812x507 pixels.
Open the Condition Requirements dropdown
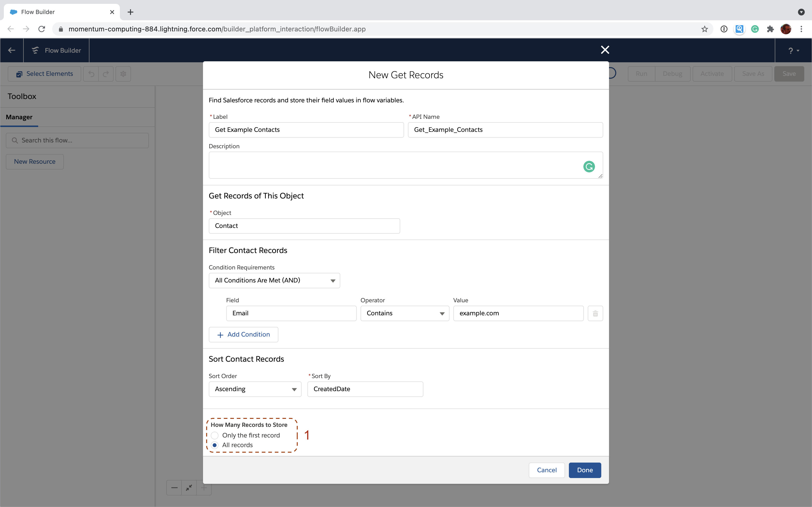[x=274, y=280]
